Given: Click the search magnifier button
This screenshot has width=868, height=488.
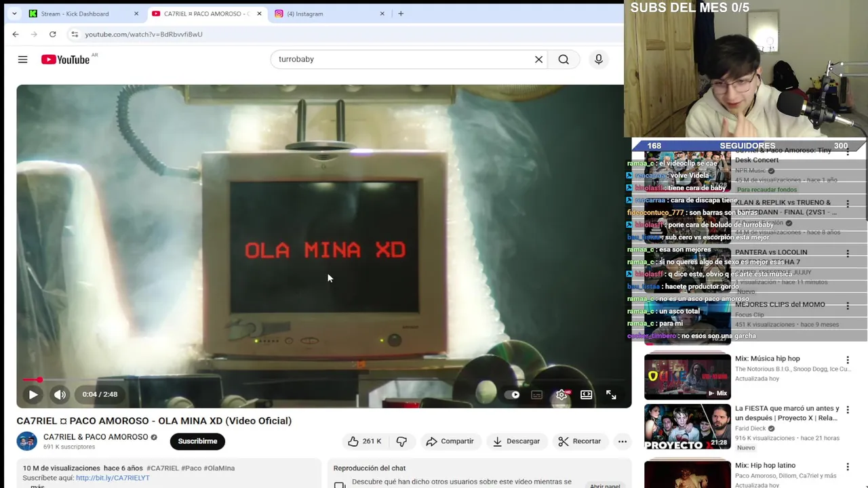Looking at the screenshot, I should pos(564,60).
